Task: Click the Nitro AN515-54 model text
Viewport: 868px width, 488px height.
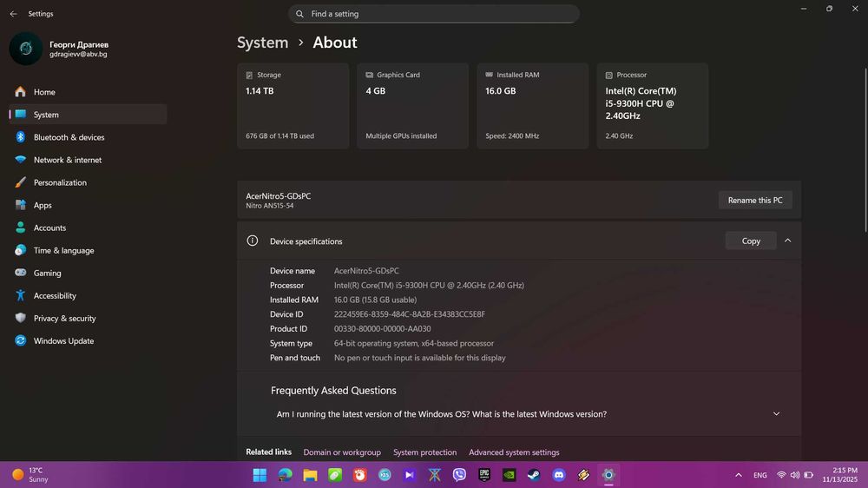Action: coord(270,206)
